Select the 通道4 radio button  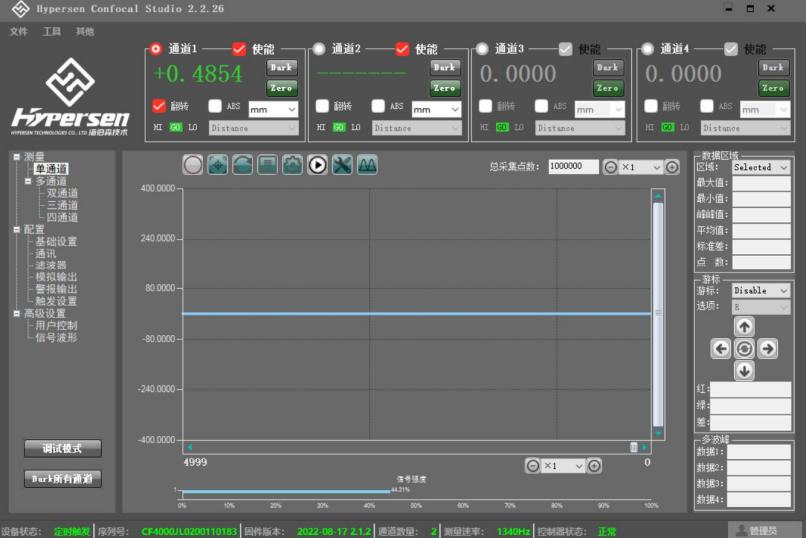pos(648,49)
